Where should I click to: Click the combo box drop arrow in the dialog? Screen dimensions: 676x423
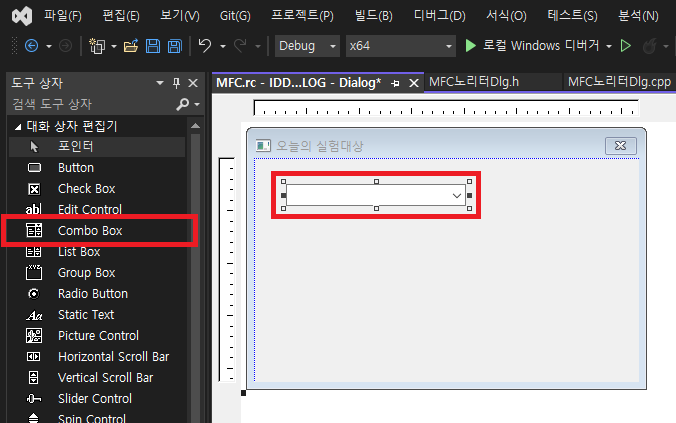457,196
